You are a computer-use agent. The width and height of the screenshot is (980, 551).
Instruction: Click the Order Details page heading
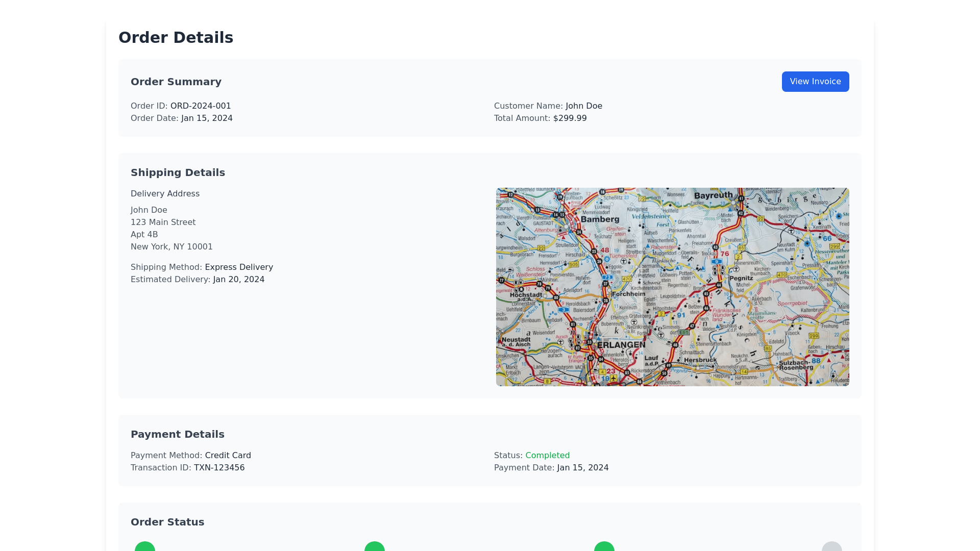click(x=176, y=38)
